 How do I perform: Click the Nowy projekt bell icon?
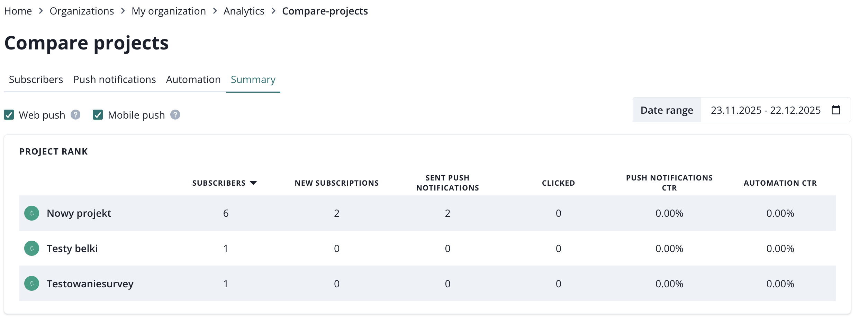tap(31, 213)
